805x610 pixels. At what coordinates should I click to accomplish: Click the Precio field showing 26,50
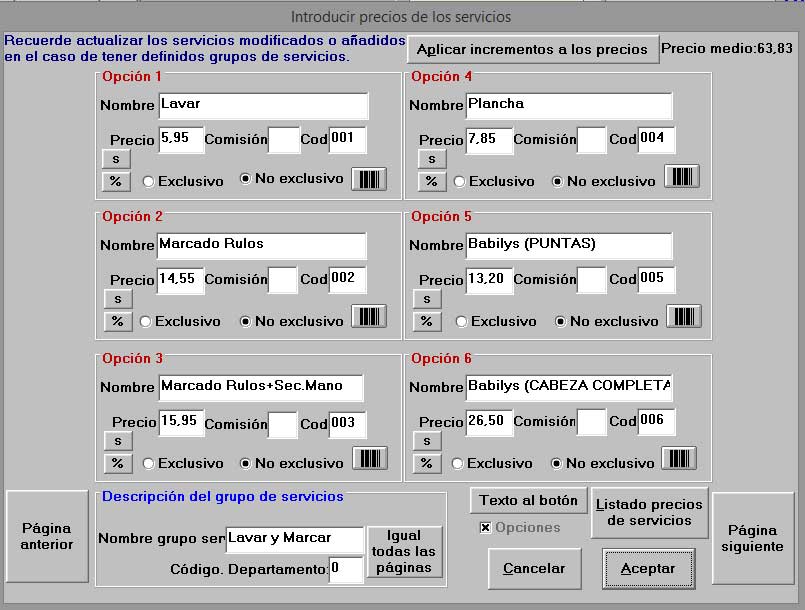[x=489, y=423]
